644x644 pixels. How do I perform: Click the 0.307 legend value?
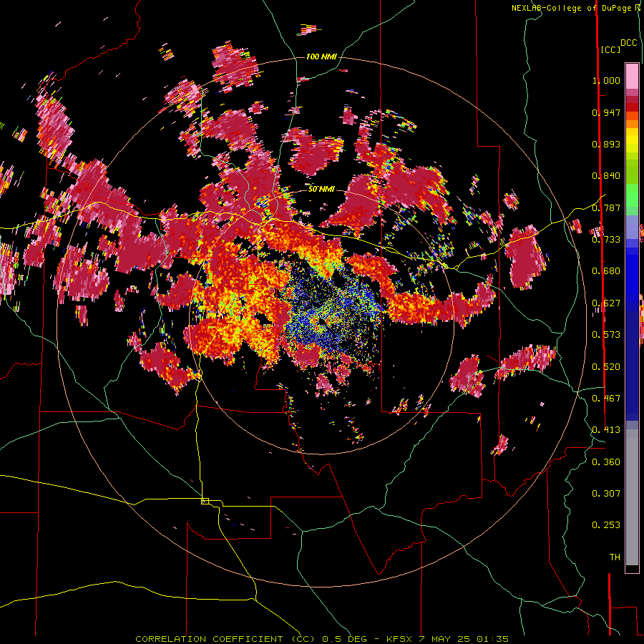606,494
